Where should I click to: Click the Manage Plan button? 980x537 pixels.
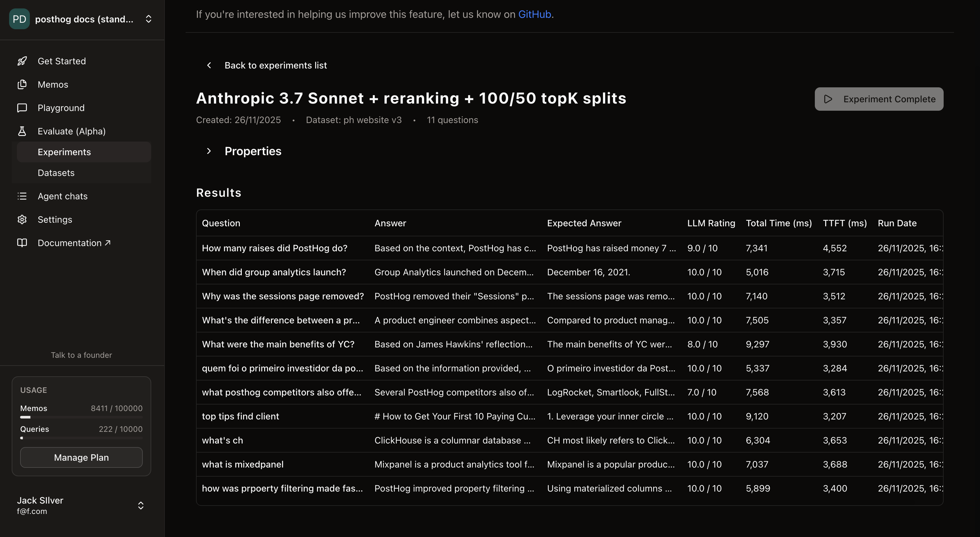pyautogui.click(x=81, y=457)
